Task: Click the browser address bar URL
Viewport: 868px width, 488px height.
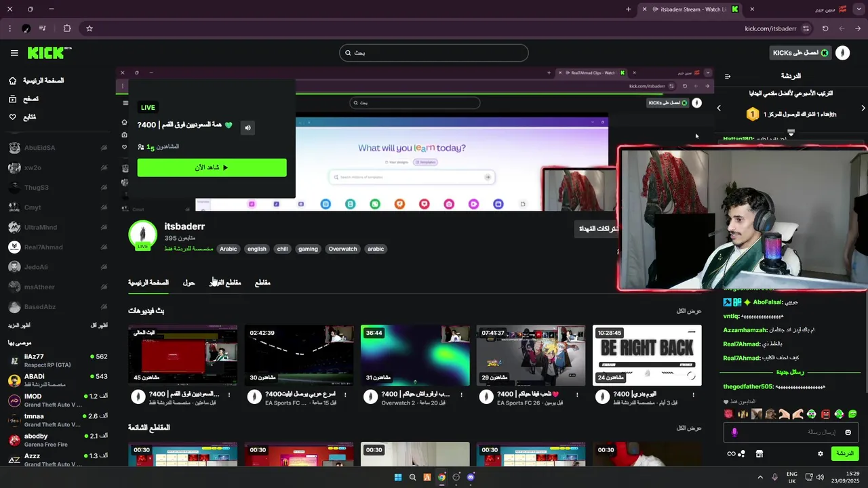Action: point(770,28)
